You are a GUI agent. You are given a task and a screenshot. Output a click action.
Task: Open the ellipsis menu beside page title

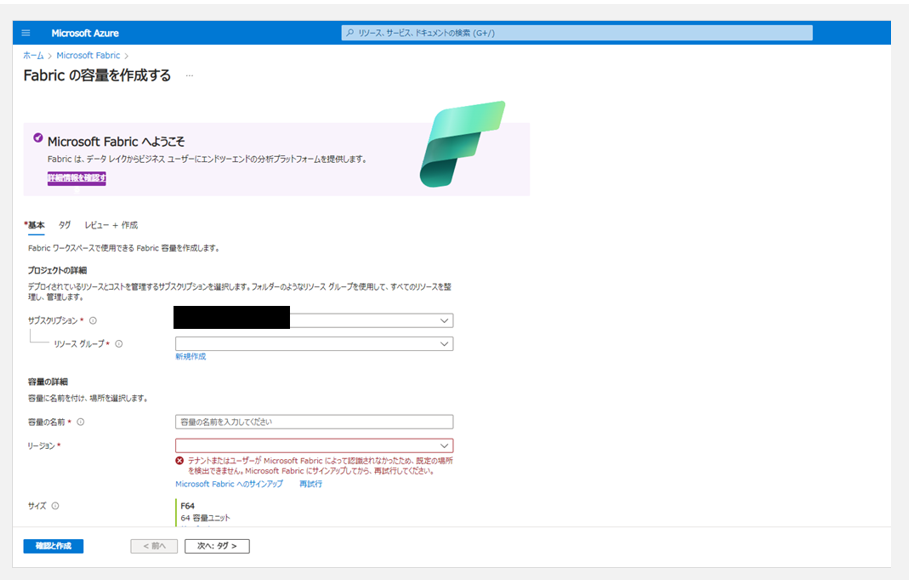pos(189,76)
